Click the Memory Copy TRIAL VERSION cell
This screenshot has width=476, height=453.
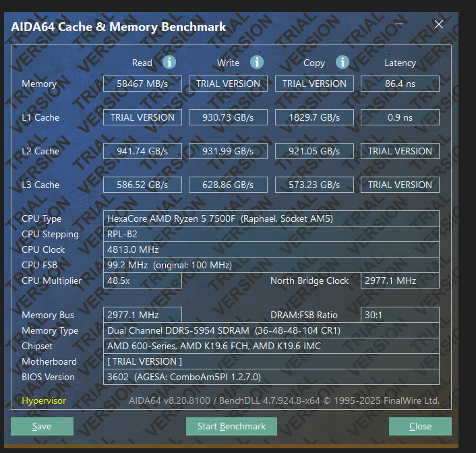(314, 84)
